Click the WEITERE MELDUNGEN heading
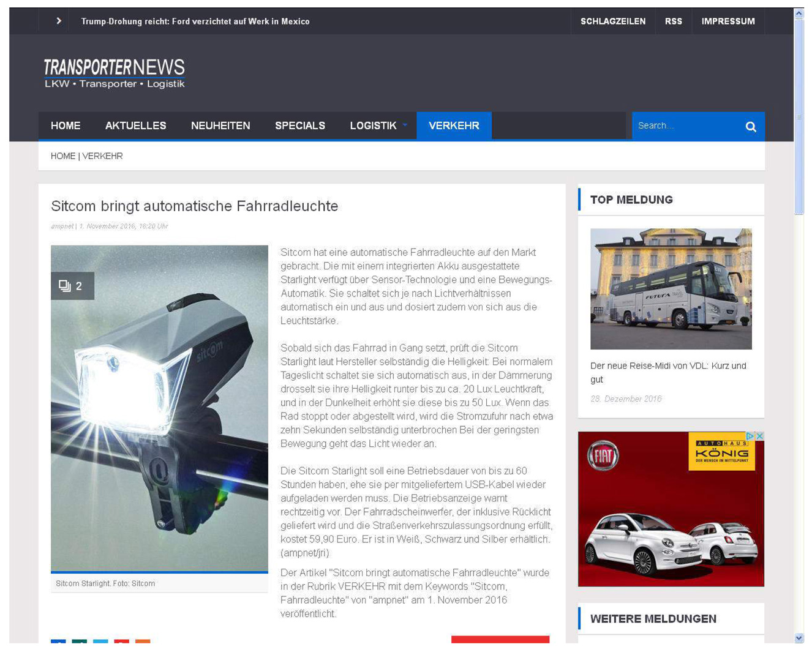The width and height of the screenshot is (812, 652). 653,619
